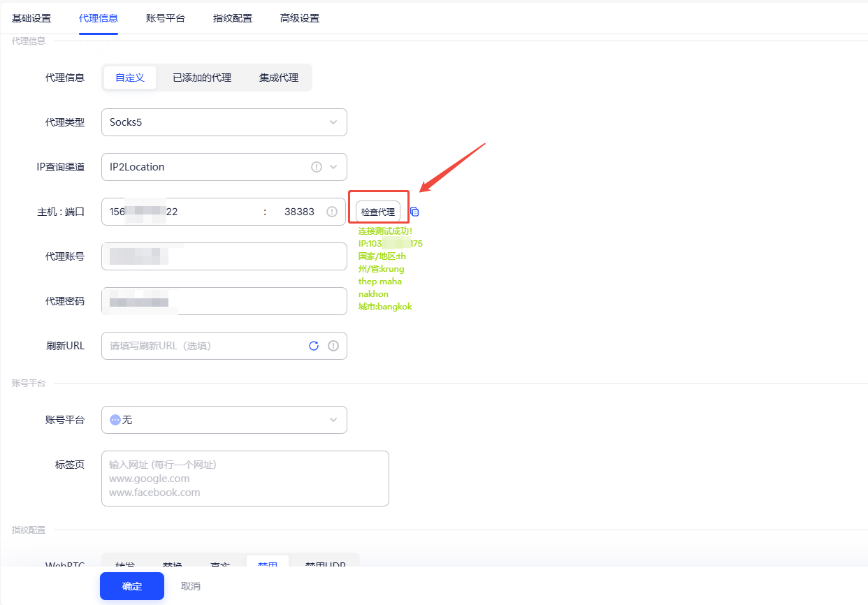Click the refresh icon in 刷新URL field
The height and width of the screenshot is (605, 868).
(x=314, y=346)
